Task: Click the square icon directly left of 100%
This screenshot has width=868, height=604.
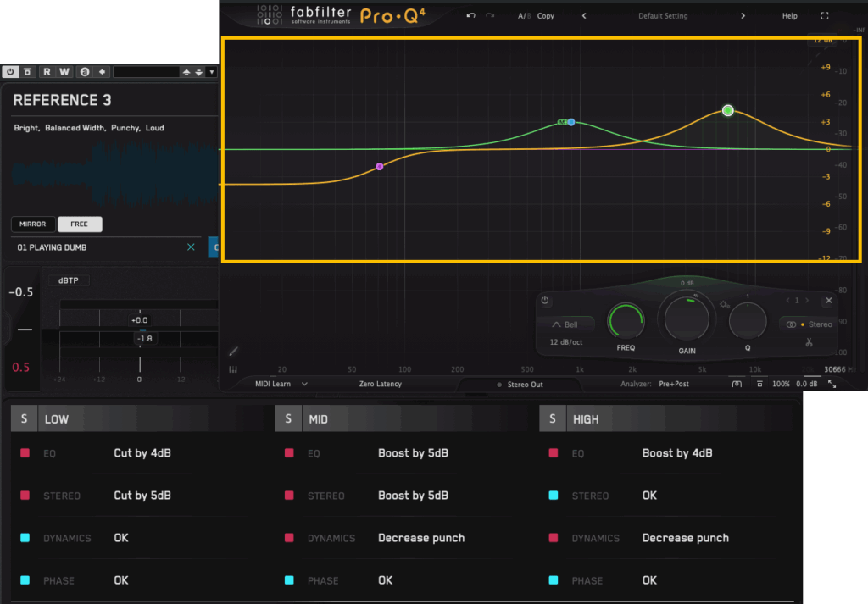Action: [x=759, y=384]
